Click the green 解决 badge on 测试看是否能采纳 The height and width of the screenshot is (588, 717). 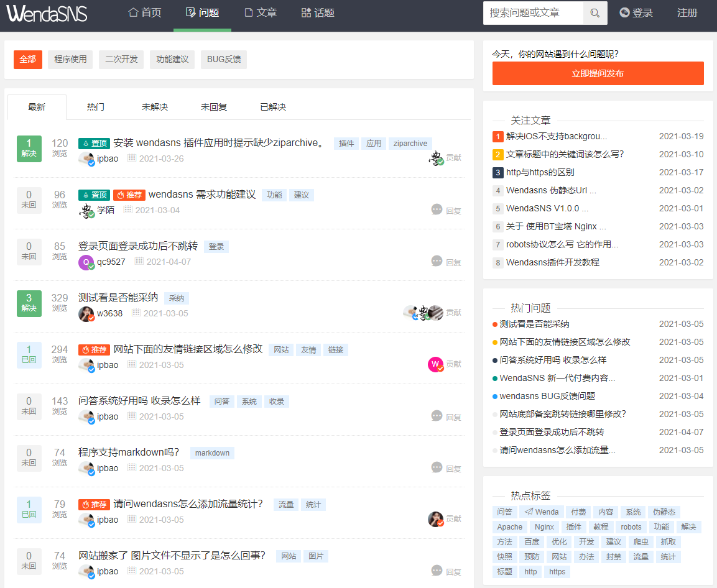29,303
